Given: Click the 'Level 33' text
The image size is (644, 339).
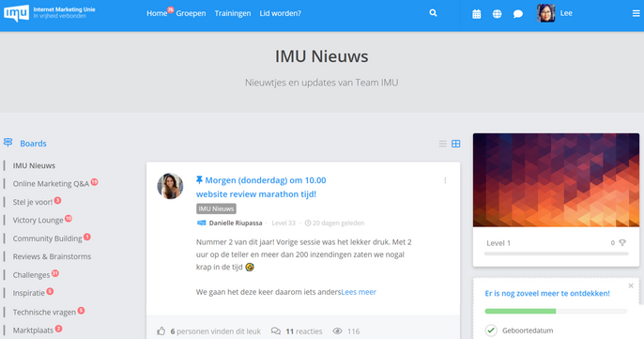Looking at the screenshot, I should pos(284,223).
